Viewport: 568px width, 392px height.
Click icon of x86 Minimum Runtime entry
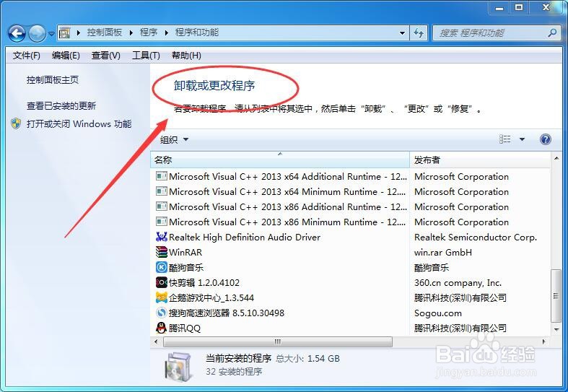point(161,222)
